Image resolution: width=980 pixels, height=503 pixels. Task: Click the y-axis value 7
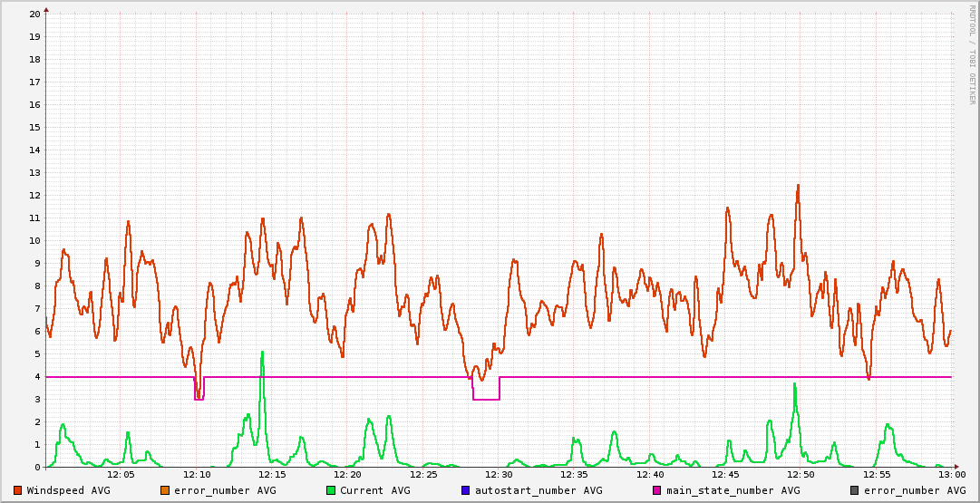(x=37, y=309)
